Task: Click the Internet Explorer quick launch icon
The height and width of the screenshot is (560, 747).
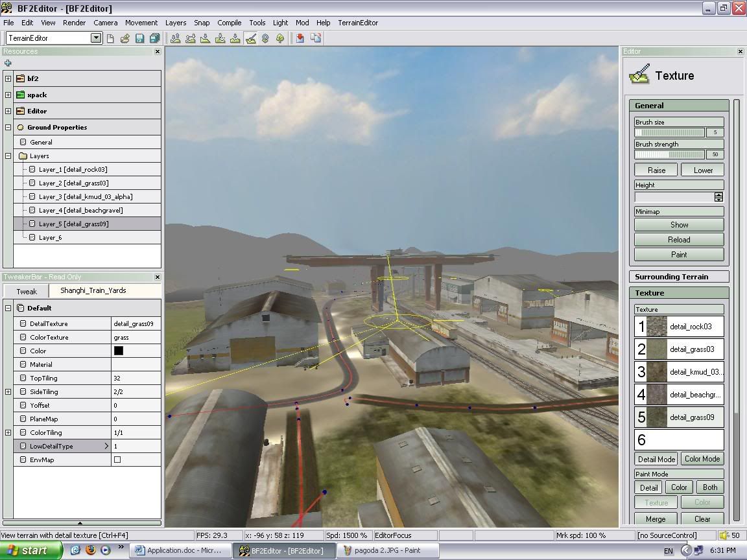Action: coord(76,550)
